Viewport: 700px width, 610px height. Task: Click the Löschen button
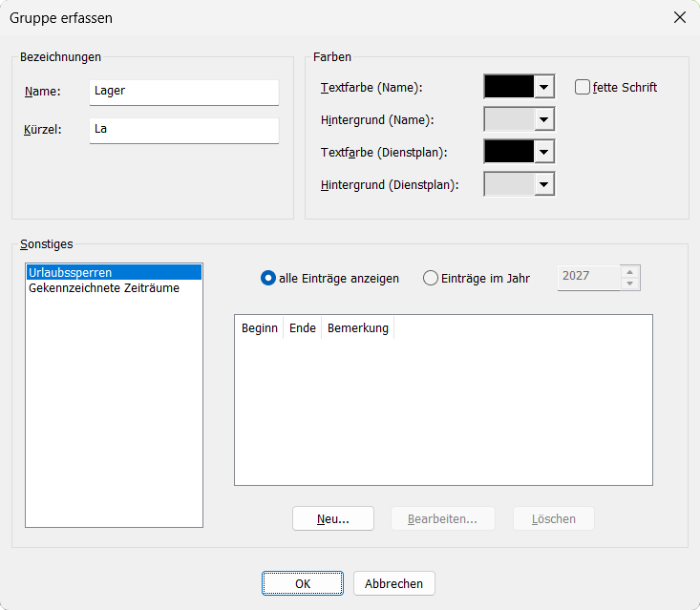[554, 518]
